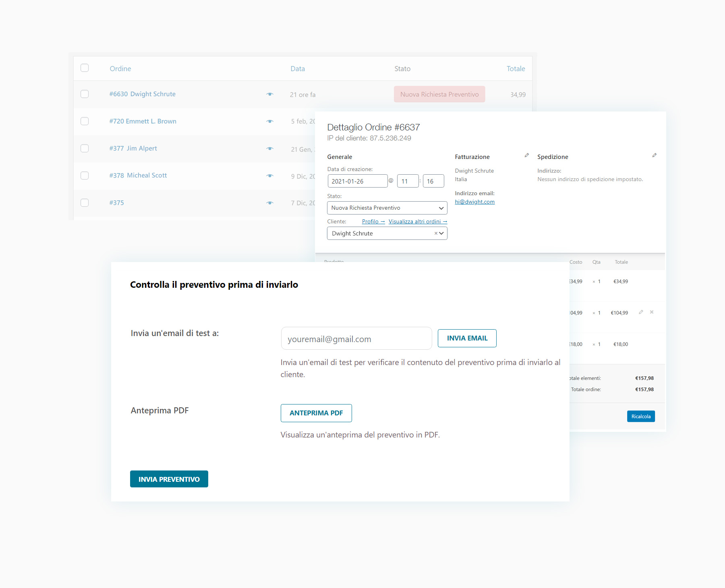This screenshot has width=725, height=588.
Task: Clear the selected Cliente with the x
Action: (435, 233)
